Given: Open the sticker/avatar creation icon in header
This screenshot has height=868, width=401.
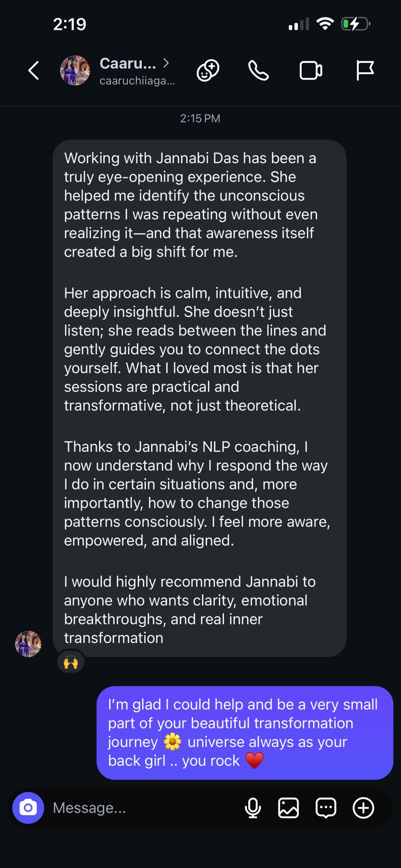Looking at the screenshot, I should 208,71.
